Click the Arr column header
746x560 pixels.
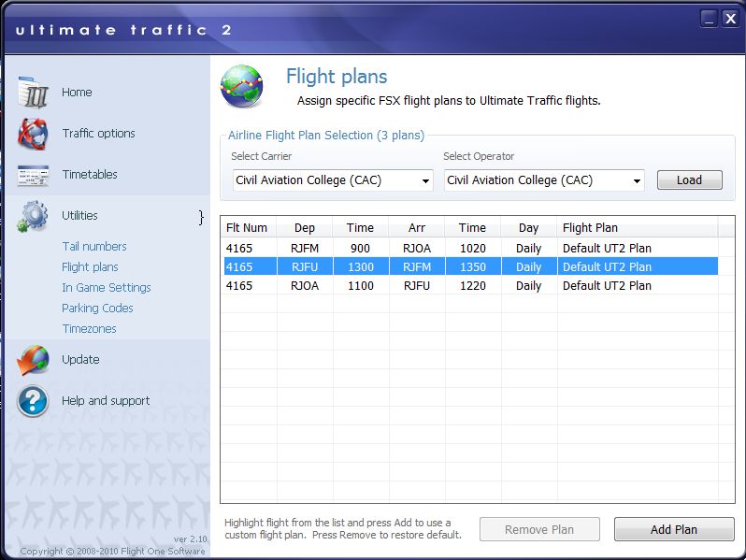[417, 228]
